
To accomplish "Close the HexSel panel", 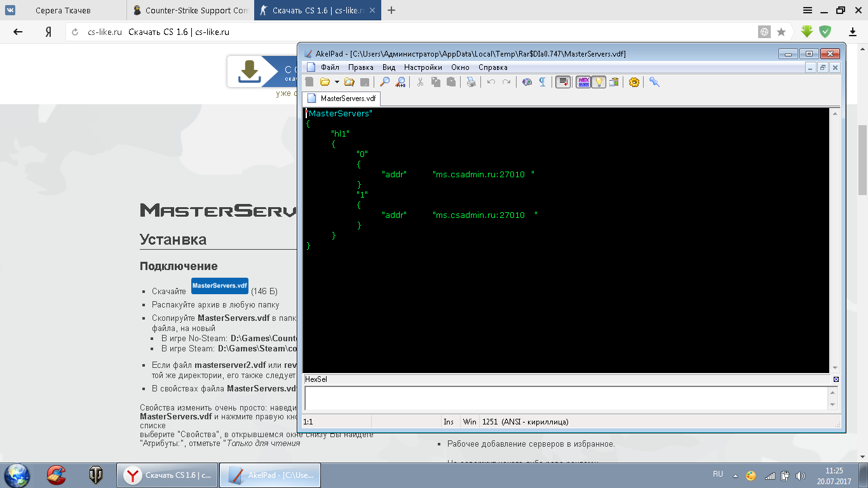I will [836, 379].
